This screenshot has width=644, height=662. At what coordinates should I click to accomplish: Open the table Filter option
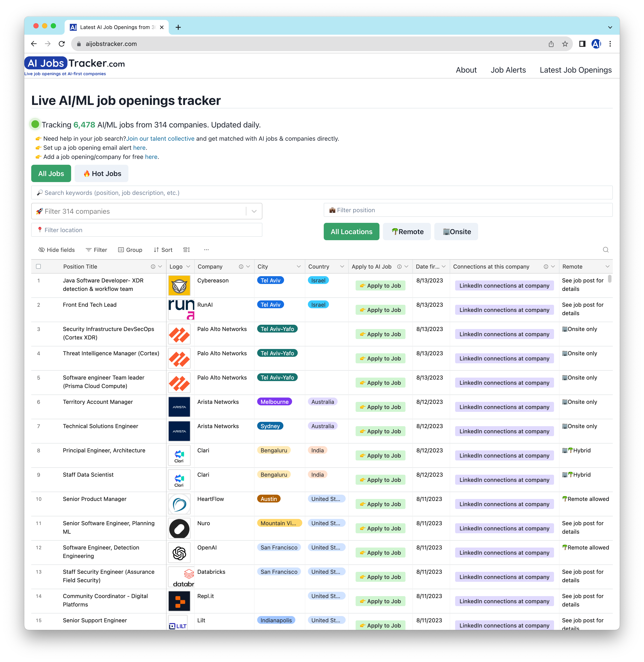pyautogui.click(x=96, y=249)
